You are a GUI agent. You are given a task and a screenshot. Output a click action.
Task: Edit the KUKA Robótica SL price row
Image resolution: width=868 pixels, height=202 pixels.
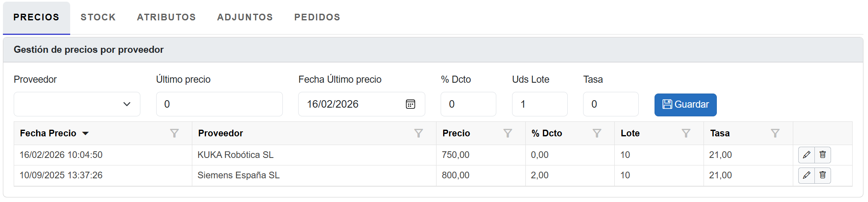(x=807, y=155)
